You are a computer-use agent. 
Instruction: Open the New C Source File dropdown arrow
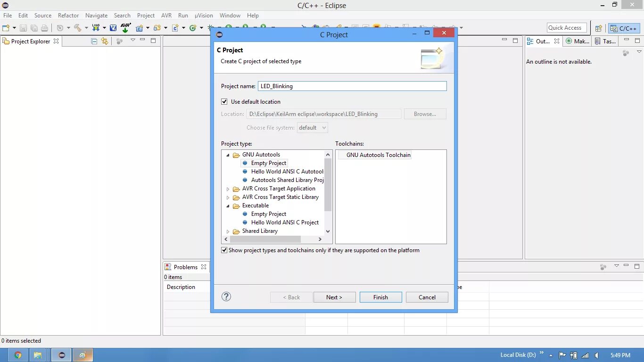[x=184, y=28]
